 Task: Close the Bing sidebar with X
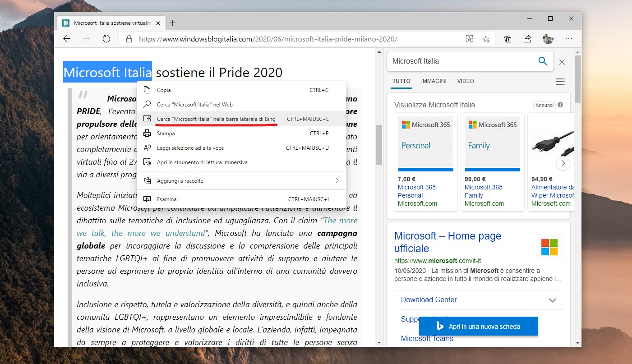coord(562,62)
